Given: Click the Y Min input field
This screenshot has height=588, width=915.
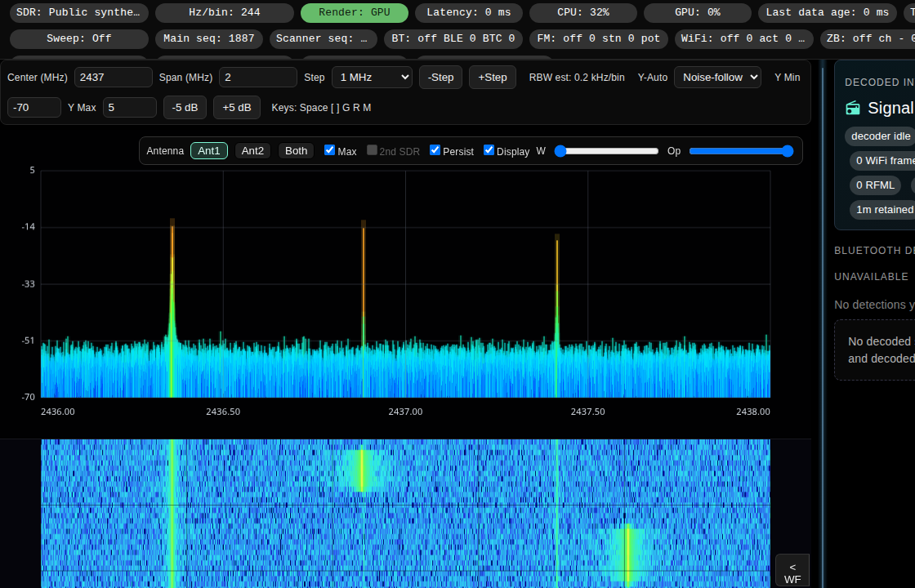Looking at the screenshot, I should (x=33, y=107).
